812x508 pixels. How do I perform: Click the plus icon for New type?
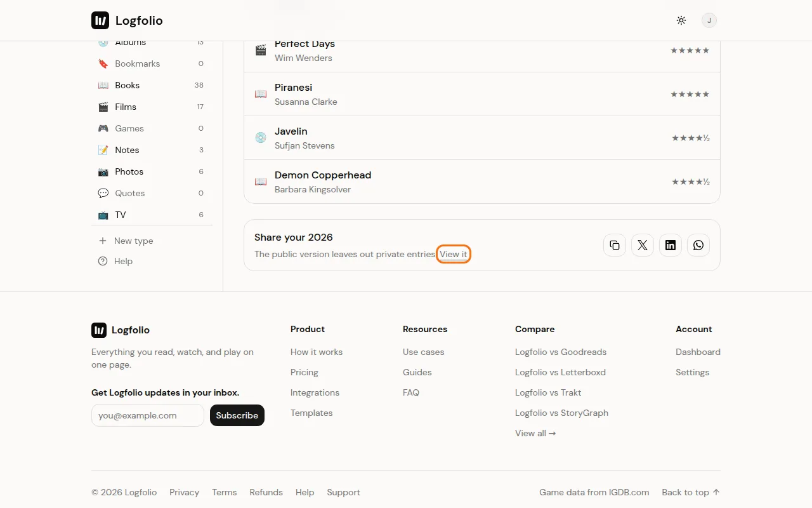103,241
